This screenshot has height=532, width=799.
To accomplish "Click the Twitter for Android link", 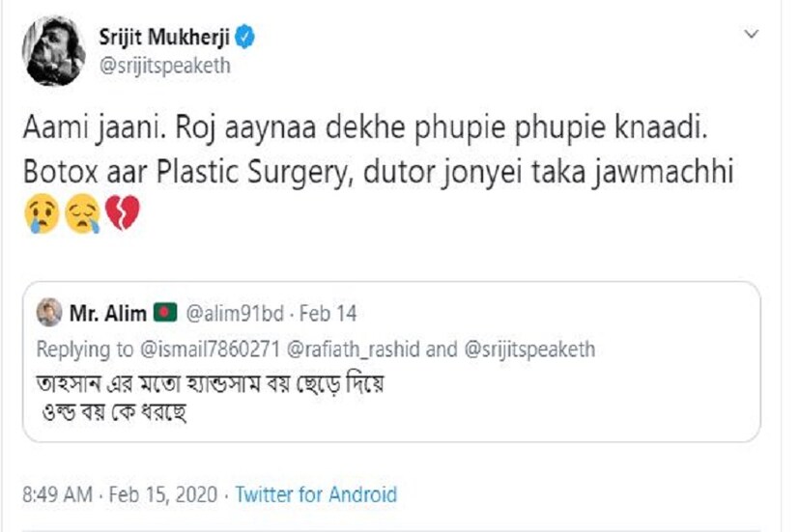I will point(316,494).
